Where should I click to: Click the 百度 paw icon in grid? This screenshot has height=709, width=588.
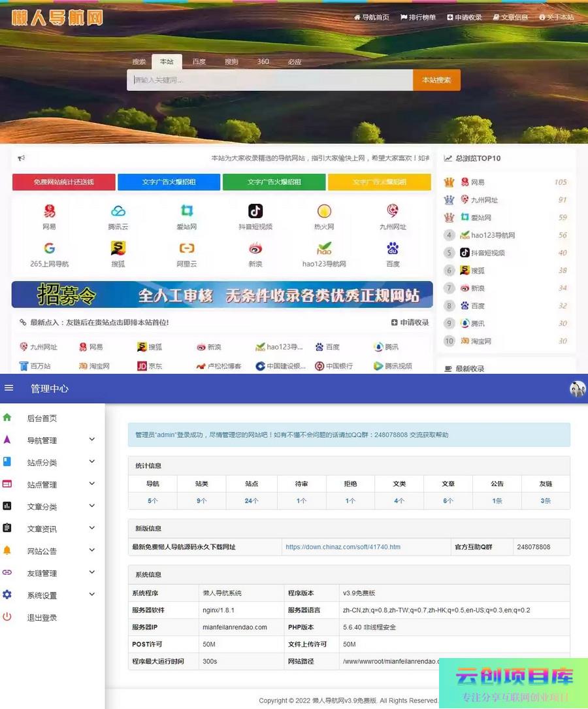click(x=393, y=248)
